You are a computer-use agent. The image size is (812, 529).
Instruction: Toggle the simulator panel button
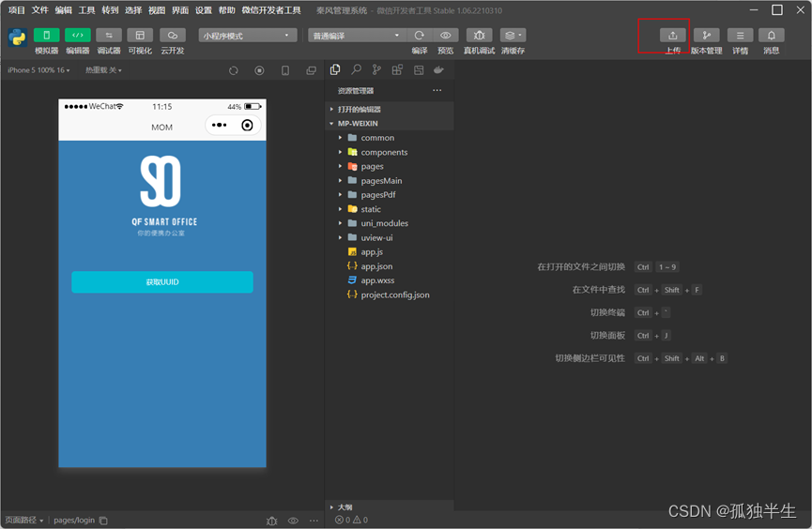click(47, 36)
